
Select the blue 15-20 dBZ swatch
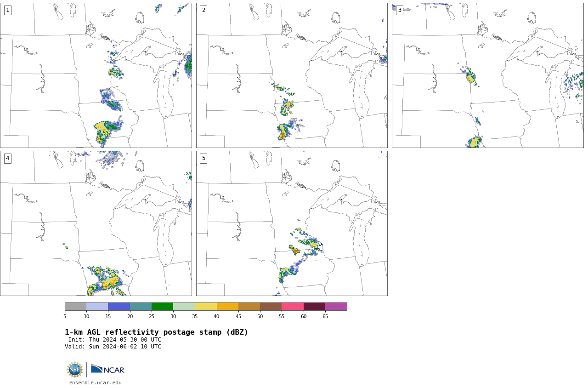tap(119, 307)
